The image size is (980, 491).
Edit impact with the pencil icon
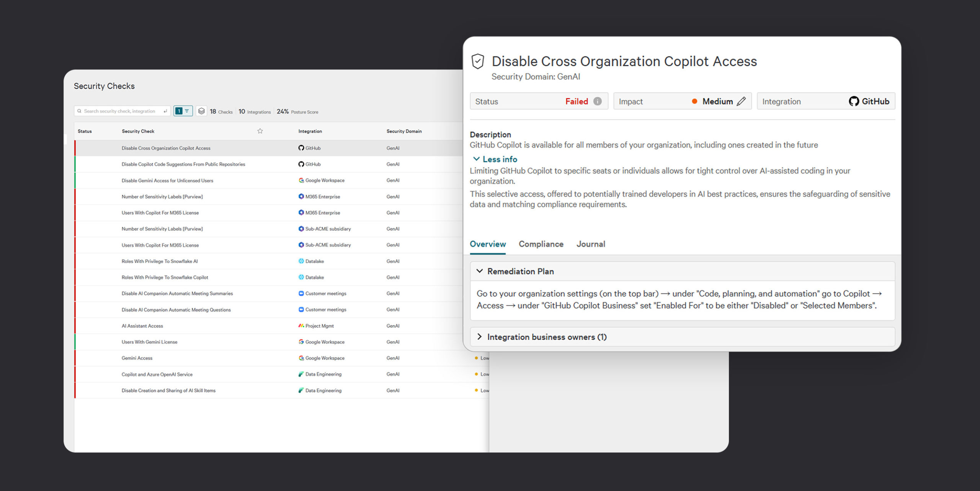pyautogui.click(x=741, y=101)
